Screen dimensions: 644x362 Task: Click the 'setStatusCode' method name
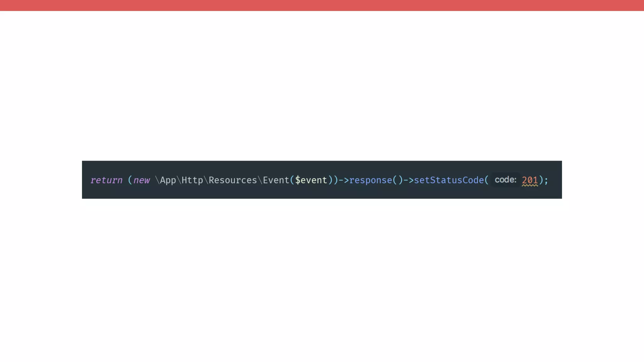tap(449, 180)
